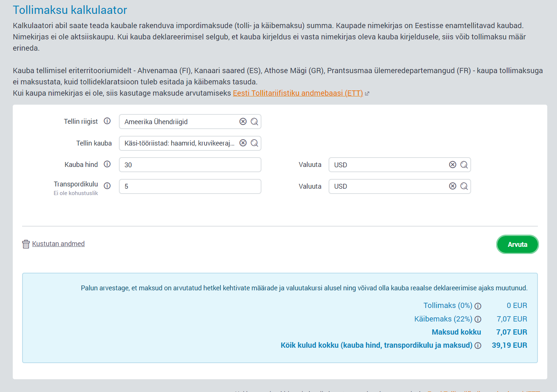This screenshot has height=392, width=557.
Task: Open search for country field
Action: [254, 122]
